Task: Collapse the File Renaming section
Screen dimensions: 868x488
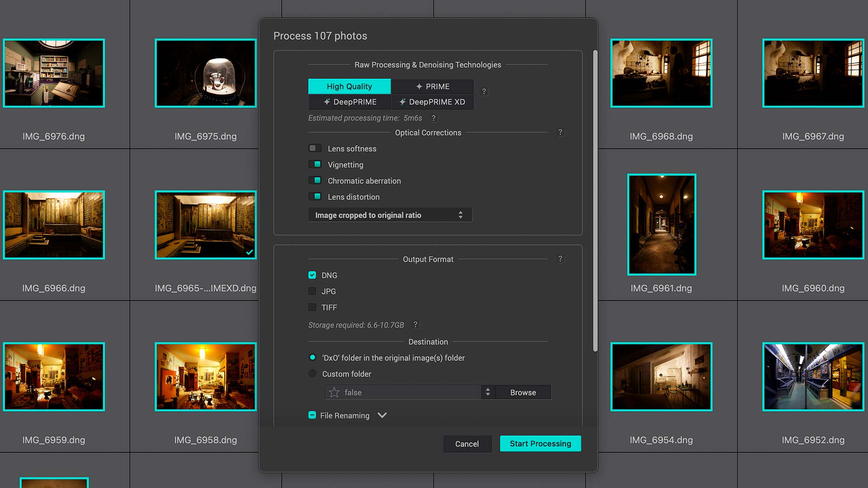Action: pyautogui.click(x=382, y=415)
